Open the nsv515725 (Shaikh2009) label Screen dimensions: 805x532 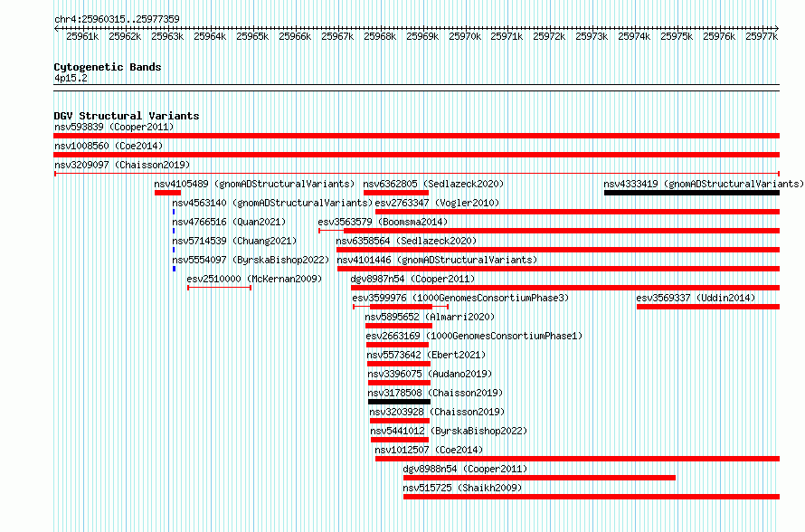[462, 488]
